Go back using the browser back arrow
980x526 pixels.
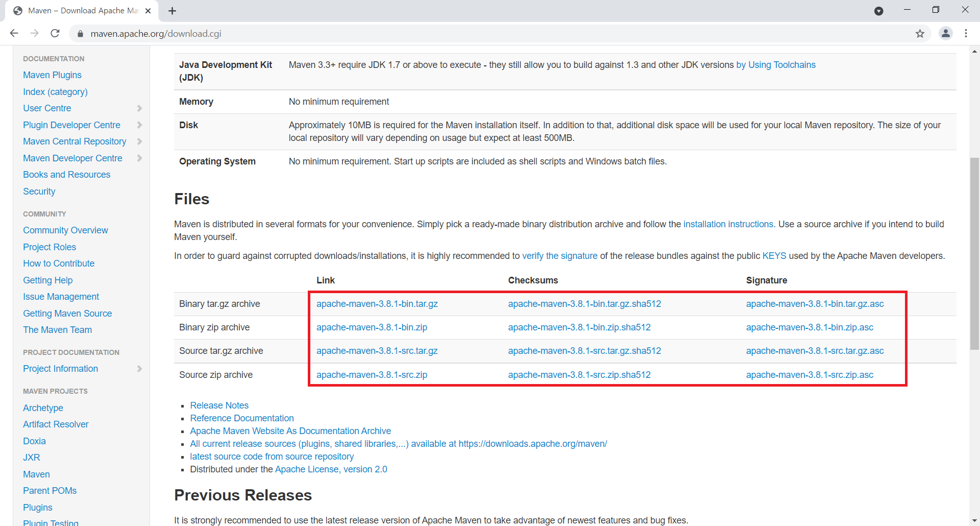tap(14, 33)
